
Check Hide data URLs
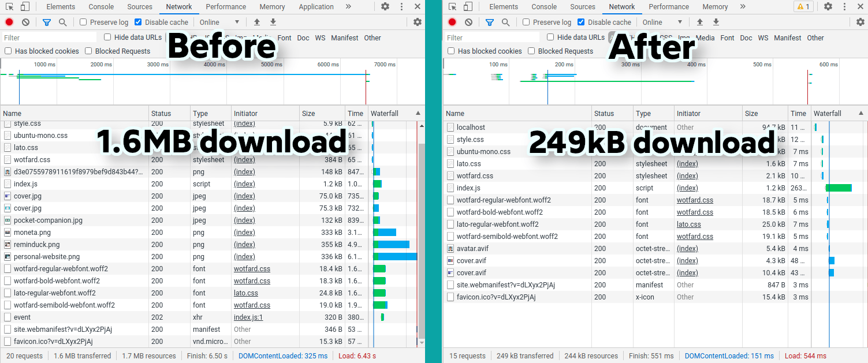tap(107, 38)
